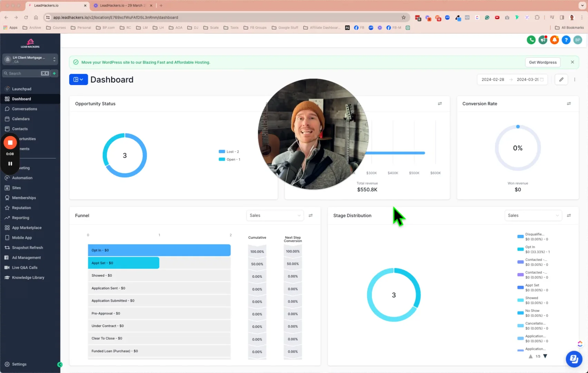Image resolution: width=588 pixels, height=373 pixels.
Task: Toggle the Lost legend color swatch
Action: click(222, 152)
